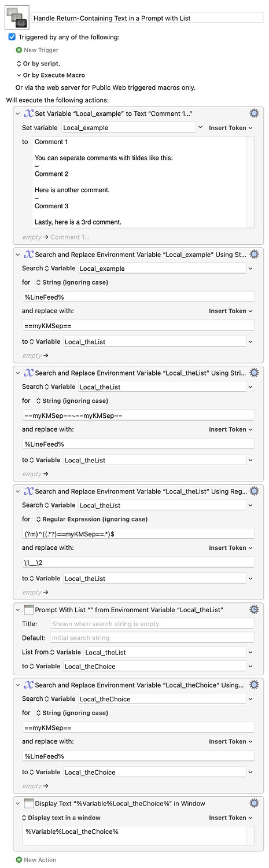
Task: Collapse the second Search and Replace action
Action: (x=18, y=373)
